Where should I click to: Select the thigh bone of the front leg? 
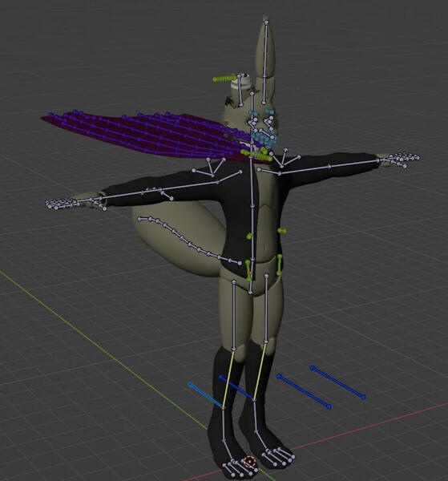(x=234, y=315)
